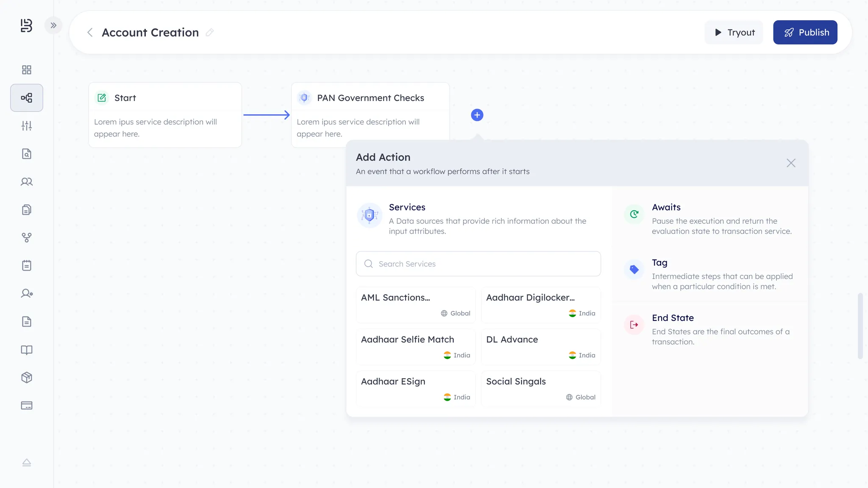The height and width of the screenshot is (488, 868).
Task: Click the users group sidebar icon
Action: [x=27, y=182]
